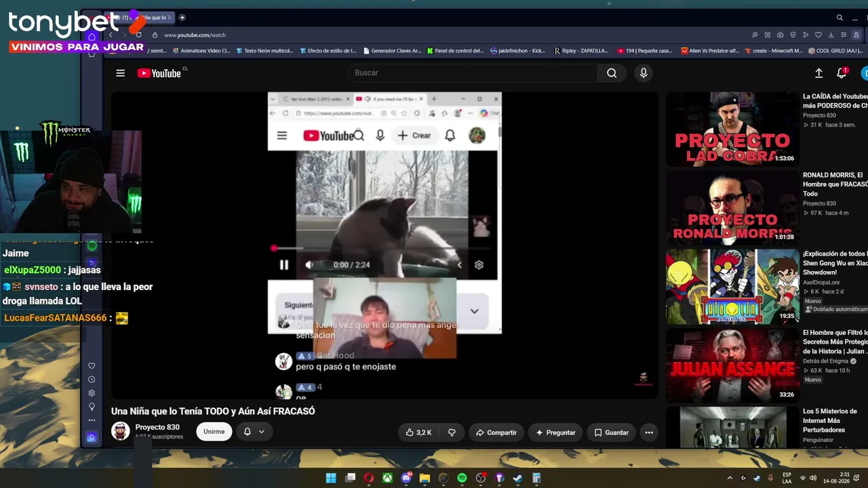
Task: Share the video with Compartir
Action: click(496, 432)
